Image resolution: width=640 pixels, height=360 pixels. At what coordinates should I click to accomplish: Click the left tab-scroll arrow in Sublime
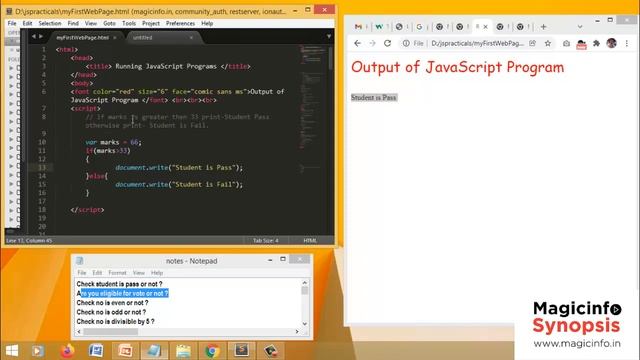click(33, 37)
